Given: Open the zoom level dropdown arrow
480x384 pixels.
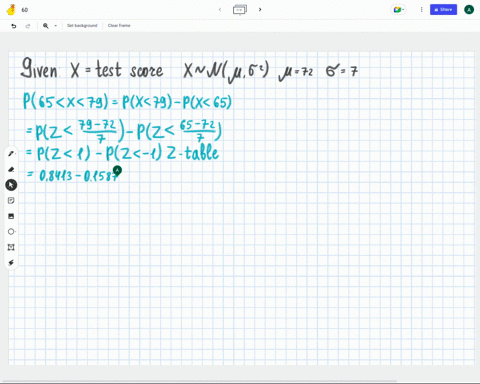Looking at the screenshot, I should pos(56,26).
